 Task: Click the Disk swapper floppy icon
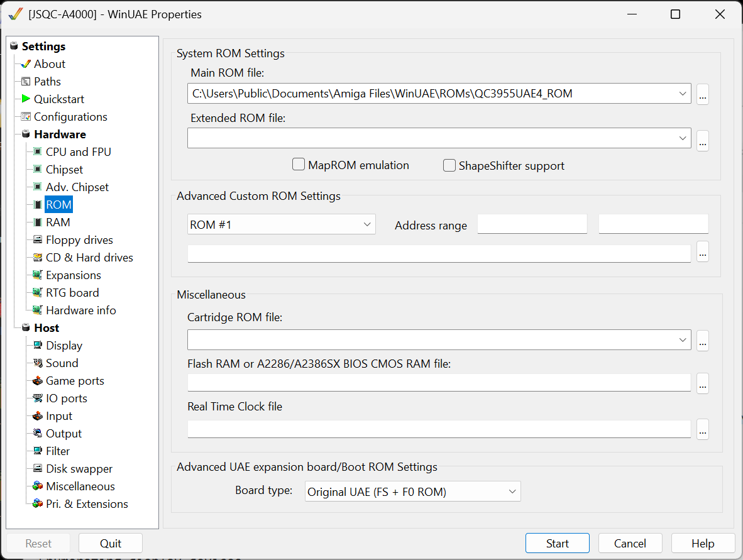pyautogui.click(x=38, y=468)
